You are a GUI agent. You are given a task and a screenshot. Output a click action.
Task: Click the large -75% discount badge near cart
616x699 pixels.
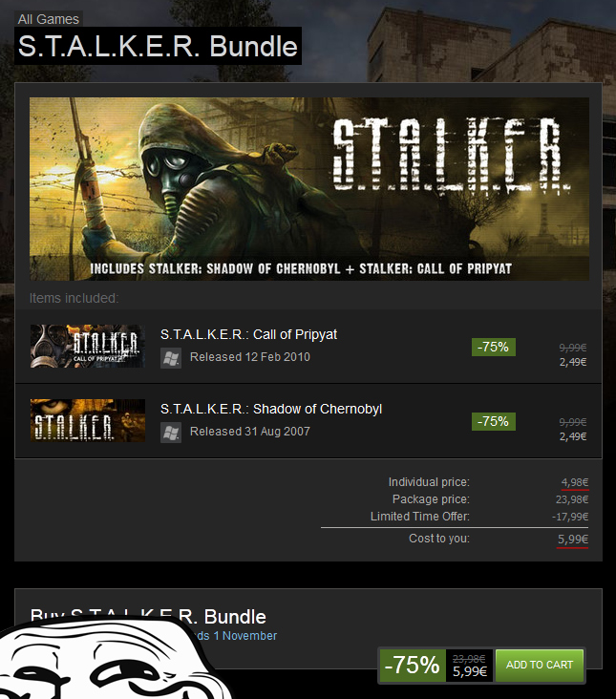(413, 666)
